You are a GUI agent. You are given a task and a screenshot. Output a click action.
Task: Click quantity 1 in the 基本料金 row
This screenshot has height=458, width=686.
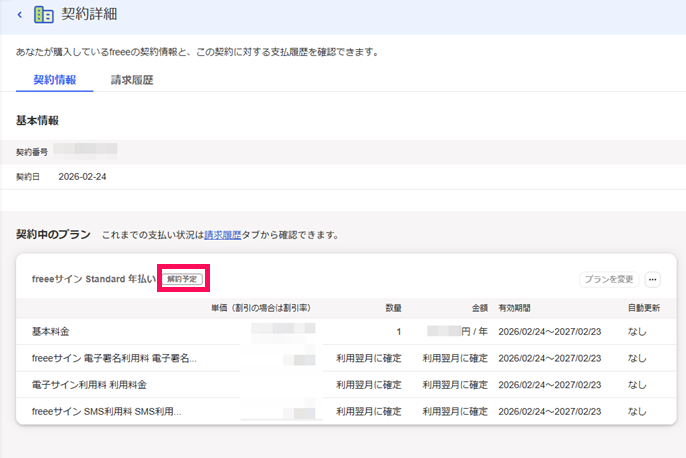click(x=399, y=332)
